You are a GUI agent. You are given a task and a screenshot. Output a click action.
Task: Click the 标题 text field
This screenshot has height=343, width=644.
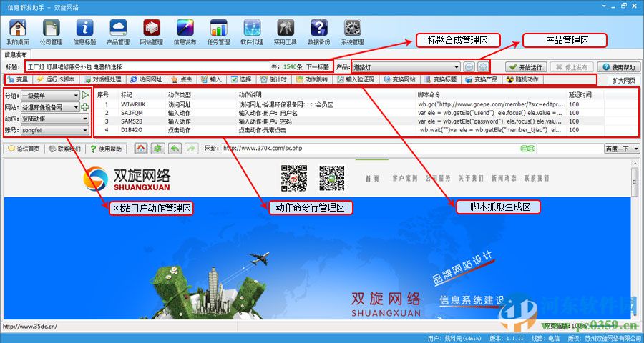point(147,67)
